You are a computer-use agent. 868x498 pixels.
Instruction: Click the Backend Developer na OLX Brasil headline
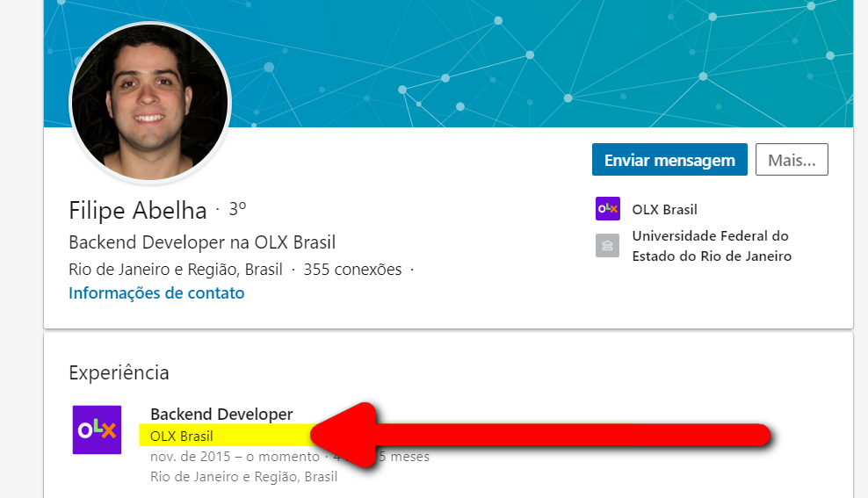point(202,242)
